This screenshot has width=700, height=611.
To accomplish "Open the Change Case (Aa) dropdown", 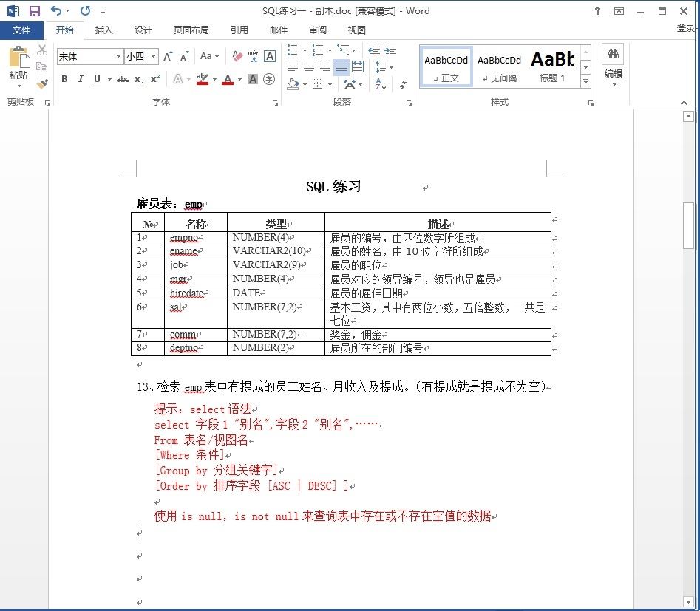I will click(x=209, y=56).
